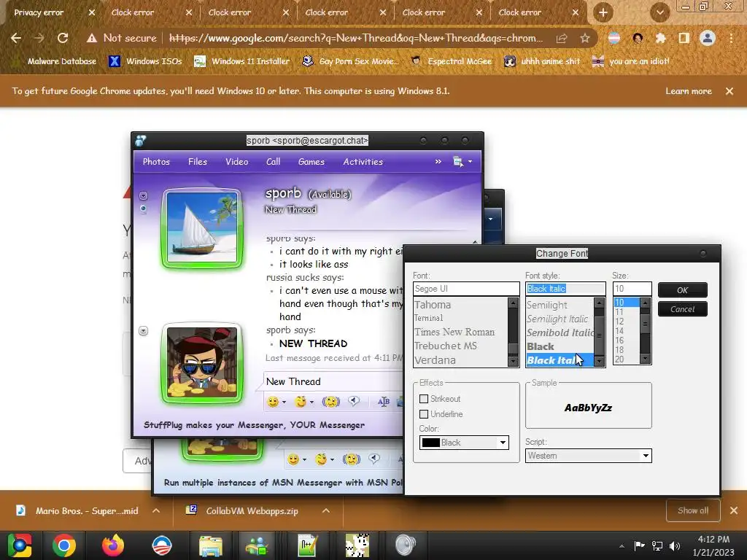Click the nudge icon in the back Messenger window
The height and width of the screenshot is (560, 747).
click(351, 459)
